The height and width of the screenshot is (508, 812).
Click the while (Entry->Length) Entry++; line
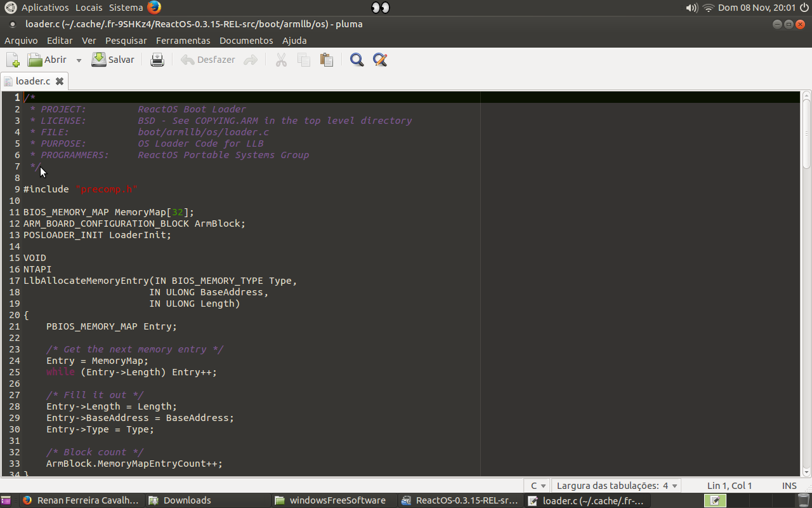tap(131, 372)
